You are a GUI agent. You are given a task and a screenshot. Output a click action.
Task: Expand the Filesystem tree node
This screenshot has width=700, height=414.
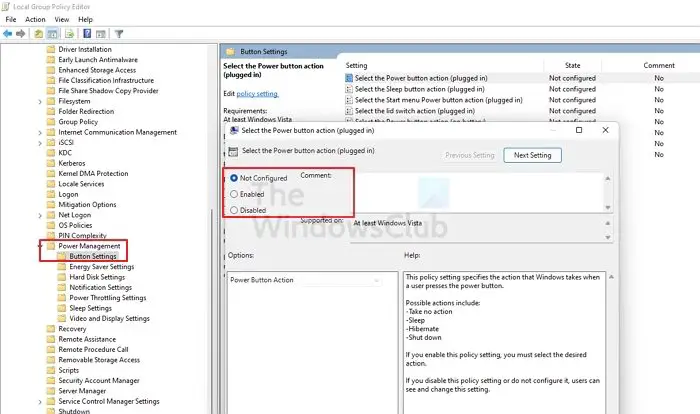click(40, 101)
